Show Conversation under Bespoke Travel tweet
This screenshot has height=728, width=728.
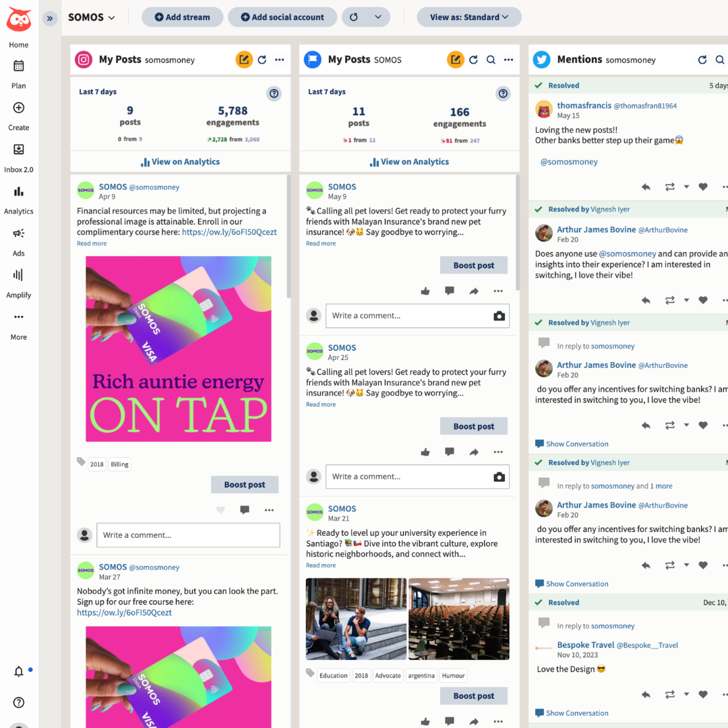tap(572, 713)
